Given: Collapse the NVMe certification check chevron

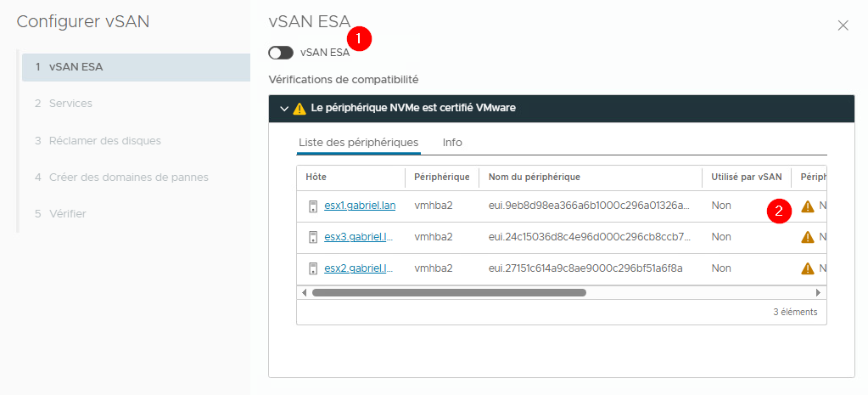Looking at the screenshot, I should tap(283, 109).
